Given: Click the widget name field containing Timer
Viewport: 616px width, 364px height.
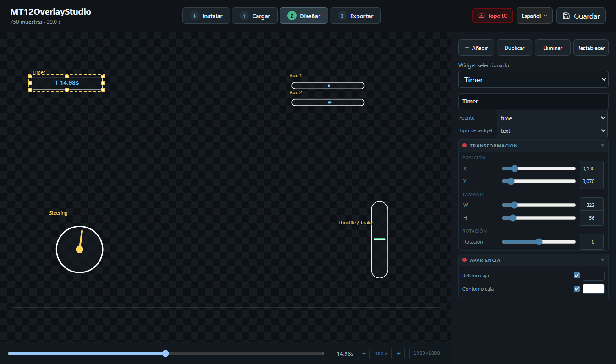Looking at the screenshot, I should pyautogui.click(x=533, y=101).
